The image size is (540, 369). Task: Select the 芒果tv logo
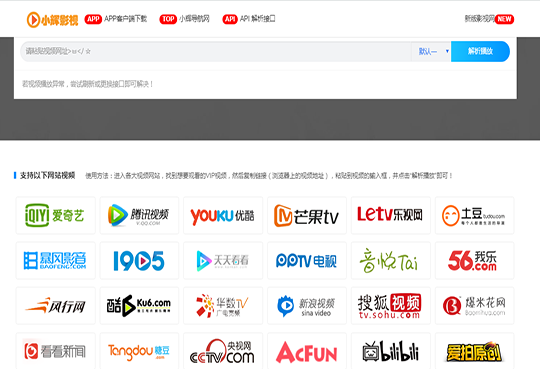coord(307,215)
